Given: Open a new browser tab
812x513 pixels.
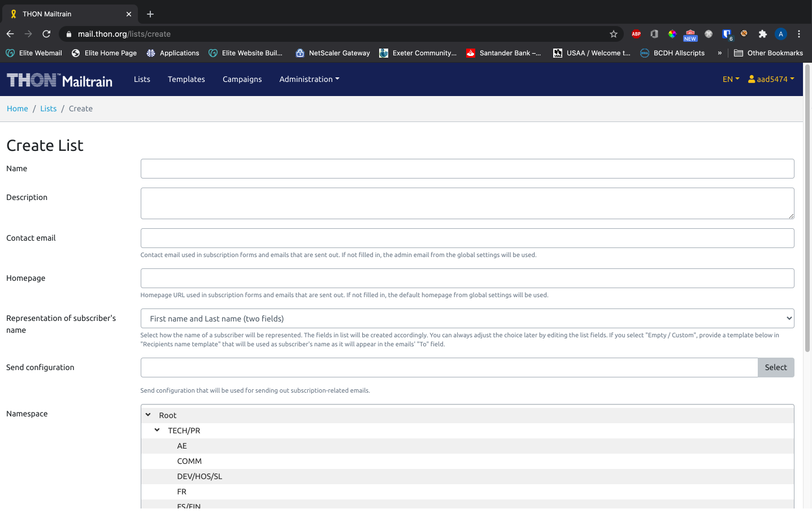Looking at the screenshot, I should 150,14.
